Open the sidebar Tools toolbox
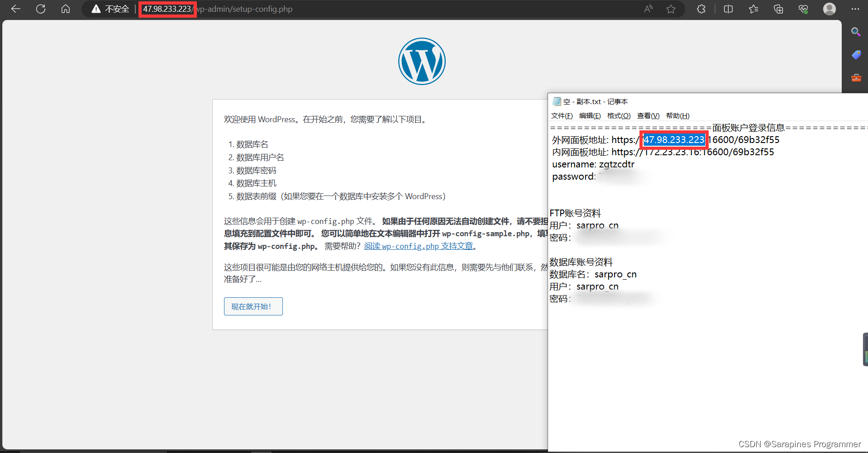 (856, 78)
